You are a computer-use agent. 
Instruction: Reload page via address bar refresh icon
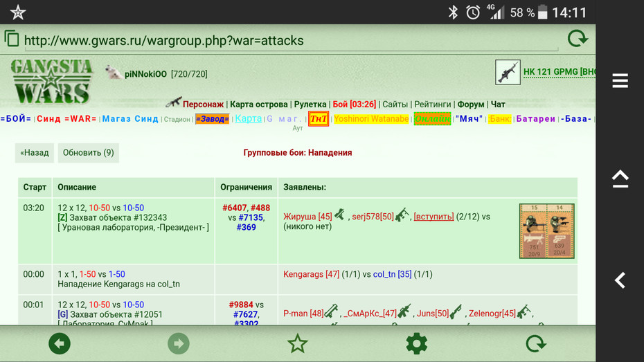(x=578, y=39)
